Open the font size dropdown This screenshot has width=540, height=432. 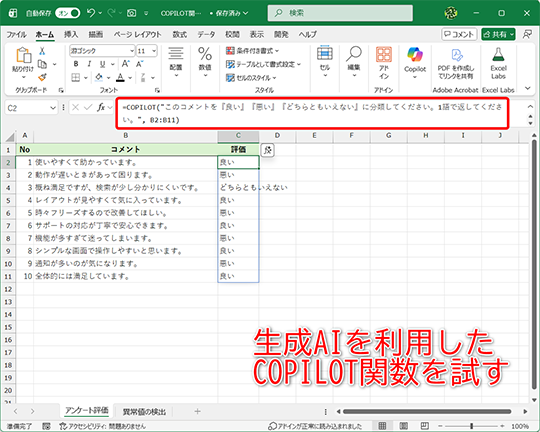[154, 51]
